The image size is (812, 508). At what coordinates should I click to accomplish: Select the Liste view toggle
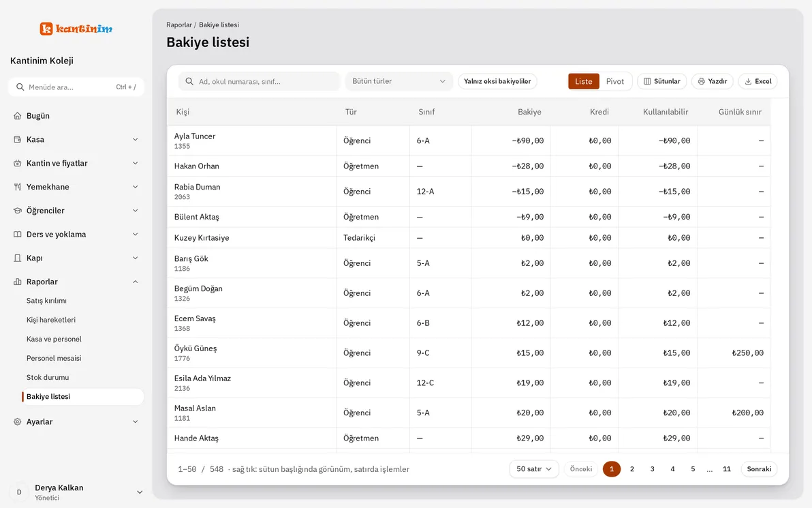coord(584,81)
